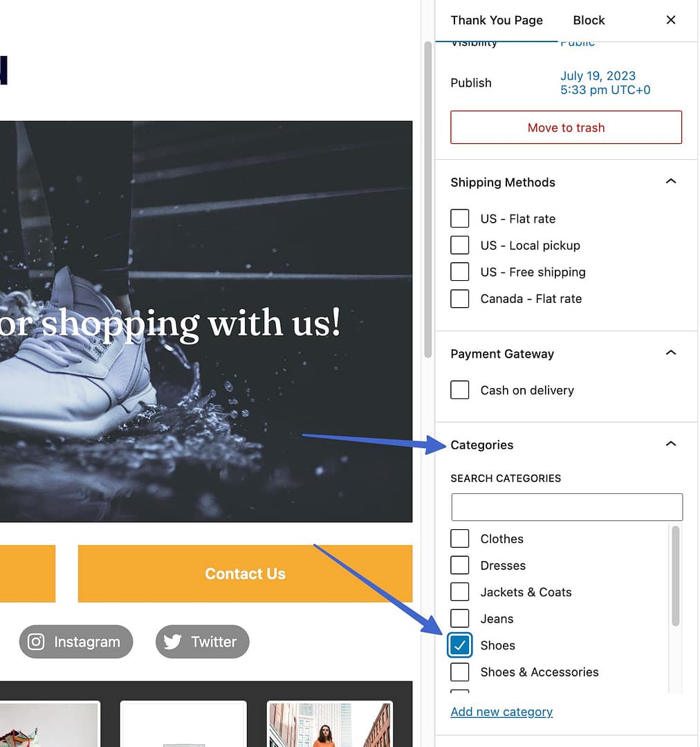Tick the US - Free shipping checkbox
Viewport: 700px width, 747px height.
coord(460,272)
